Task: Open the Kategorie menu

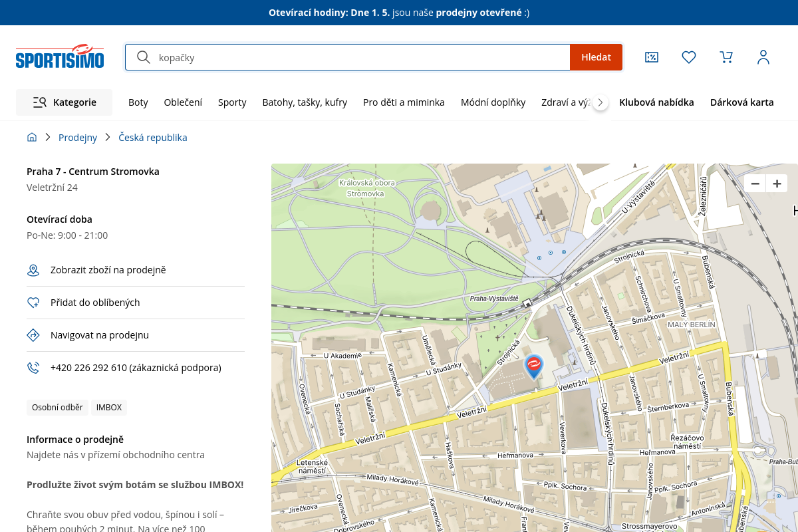Action: (x=65, y=102)
